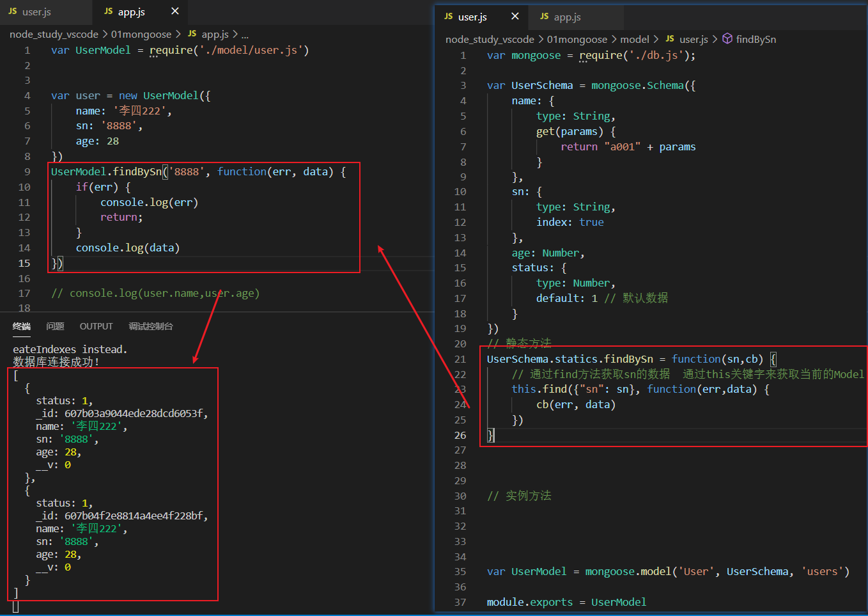Open the OUTPUT panel tab
This screenshot has height=616, width=868.
click(96, 326)
